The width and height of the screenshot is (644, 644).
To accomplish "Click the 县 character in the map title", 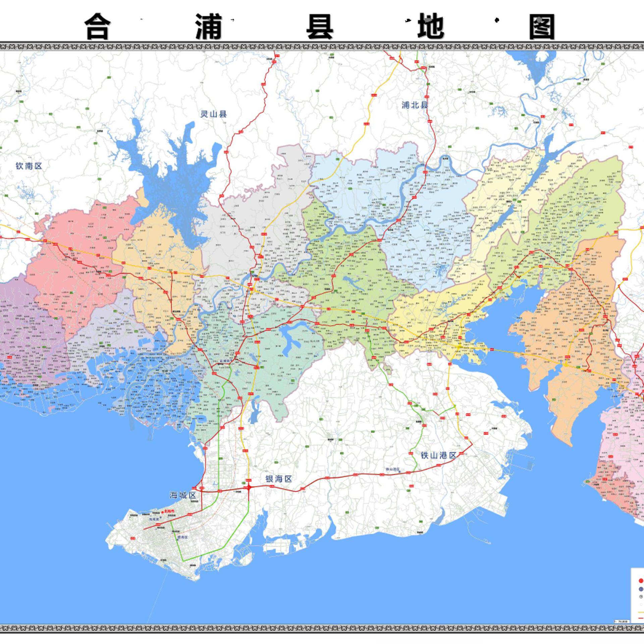I will click(x=320, y=26).
